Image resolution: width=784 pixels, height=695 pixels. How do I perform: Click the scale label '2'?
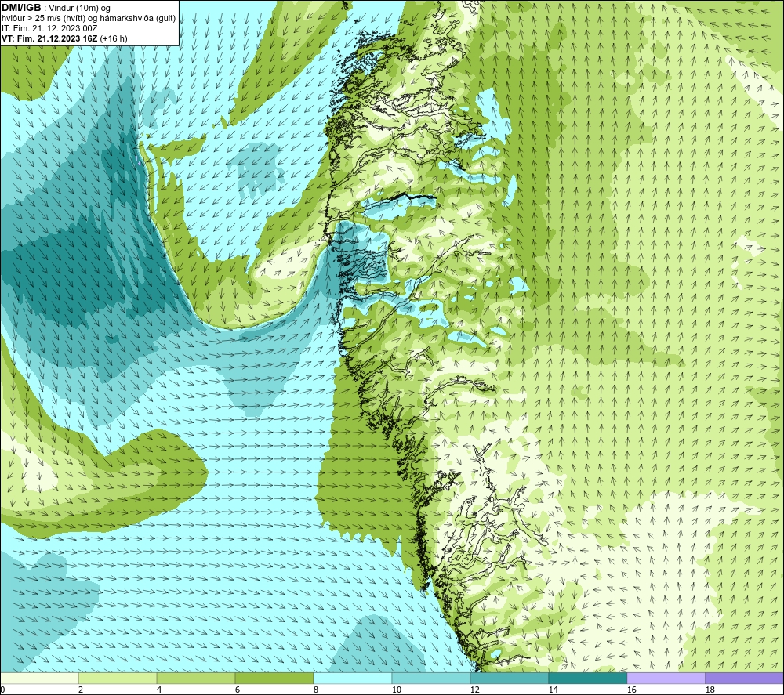[81, 690]
